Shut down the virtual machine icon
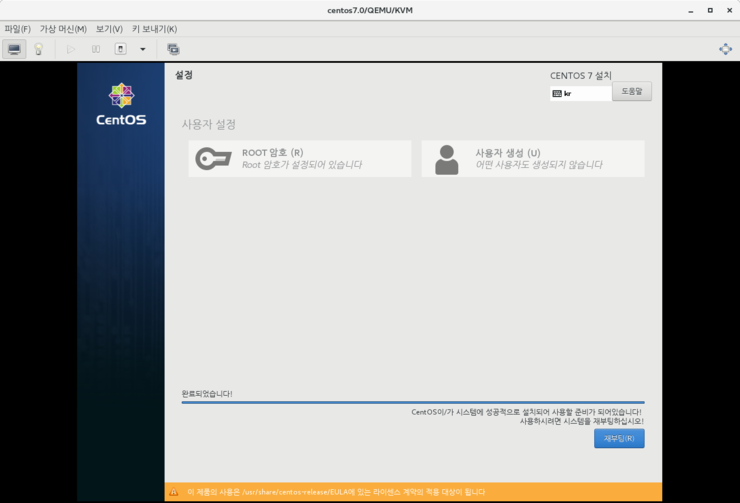This screenshot has width=740, height=503. [120, 49]
